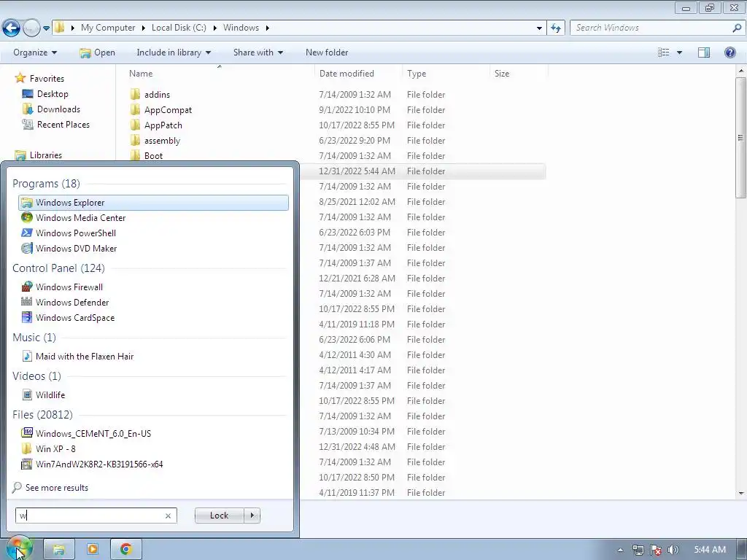Screen dimensions: 747x560
Task: Toggle the preview pane icon
Action: pos(704,52)
